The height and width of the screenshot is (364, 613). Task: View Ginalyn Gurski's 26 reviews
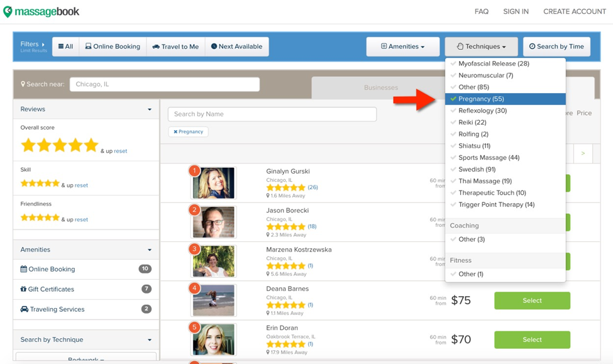(x=312, y=187)
